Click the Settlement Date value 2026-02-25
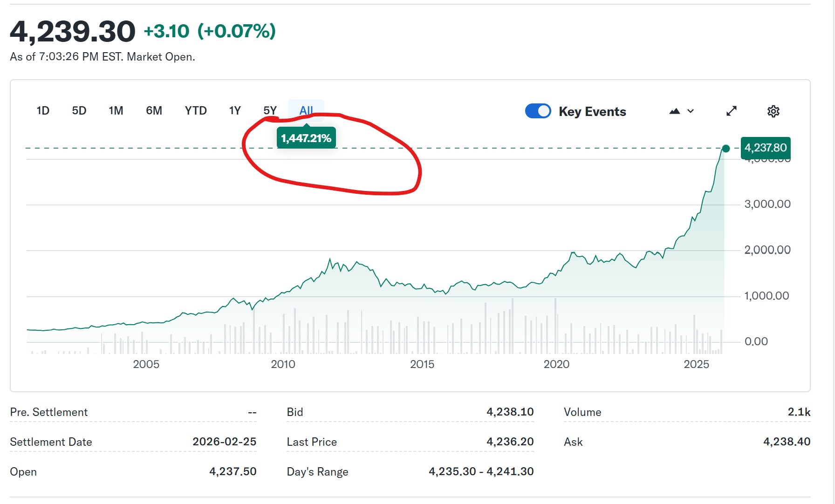This screenshot has width=835, height=504. pos(225,442)
